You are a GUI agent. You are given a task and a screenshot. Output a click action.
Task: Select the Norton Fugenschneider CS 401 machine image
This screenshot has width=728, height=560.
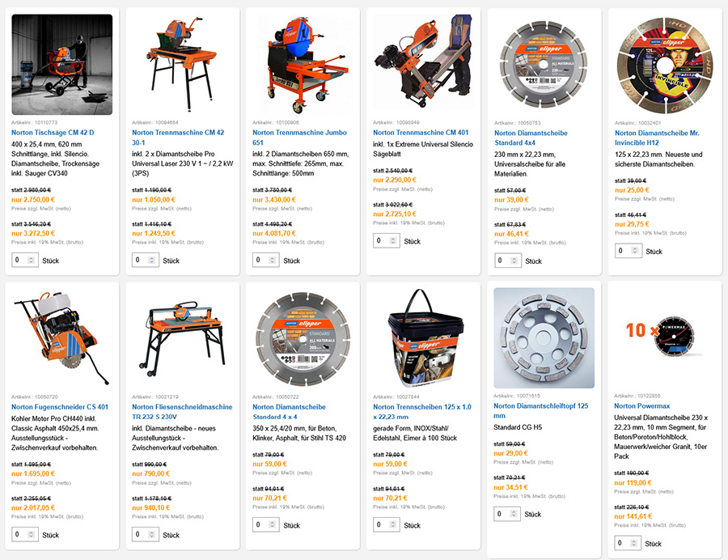tap(61, 338)
